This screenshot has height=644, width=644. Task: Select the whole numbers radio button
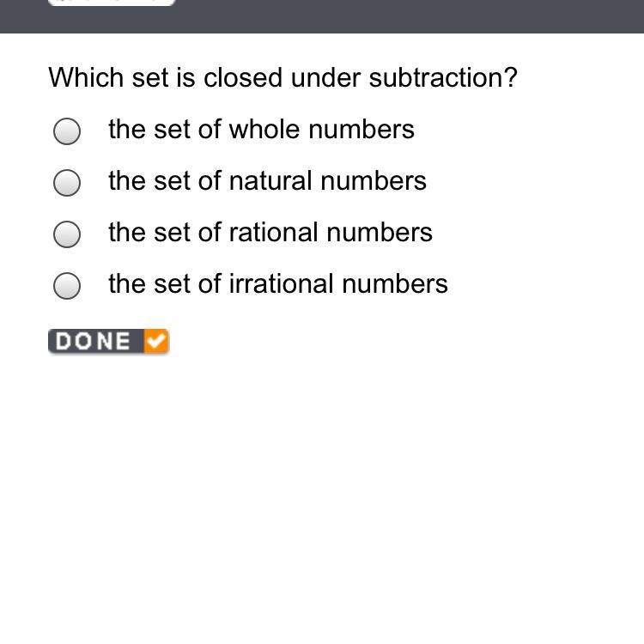pos(67,131)
